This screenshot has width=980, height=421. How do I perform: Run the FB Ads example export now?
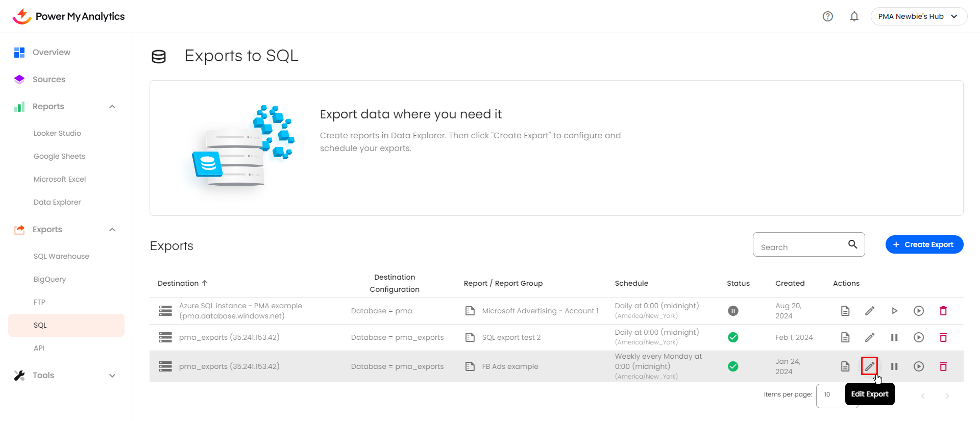pyautogui.click(x=918, y=366)
